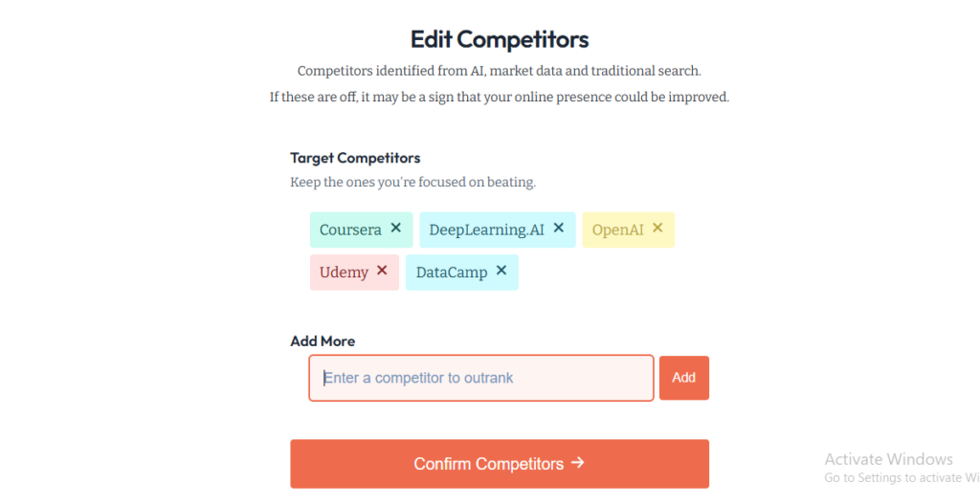This screenshot has height=504, width=980.
Task: Delete the OpenAI competitor tag
Action: coord(657,229)
